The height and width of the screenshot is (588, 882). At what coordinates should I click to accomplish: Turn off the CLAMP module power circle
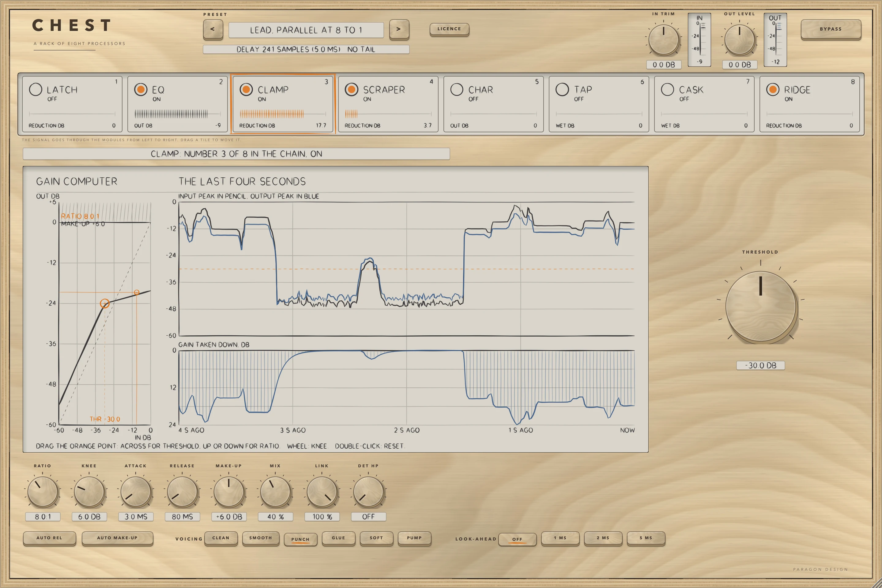point(246,89)
